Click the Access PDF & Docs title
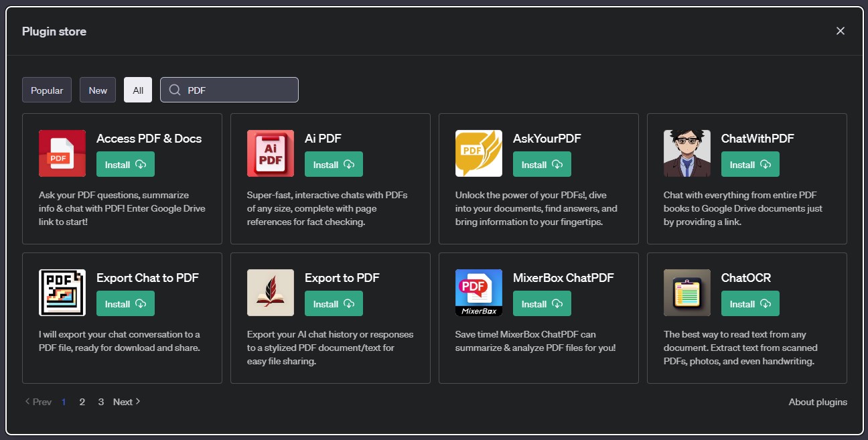The image size is (868, 440). (x=149, y=139)
